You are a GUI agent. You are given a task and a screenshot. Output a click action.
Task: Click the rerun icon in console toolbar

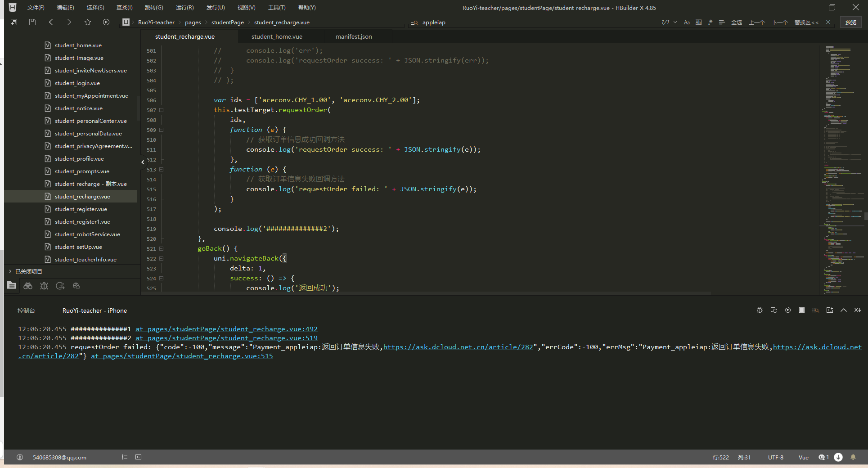pyautogui.click(x=787, y=310)
